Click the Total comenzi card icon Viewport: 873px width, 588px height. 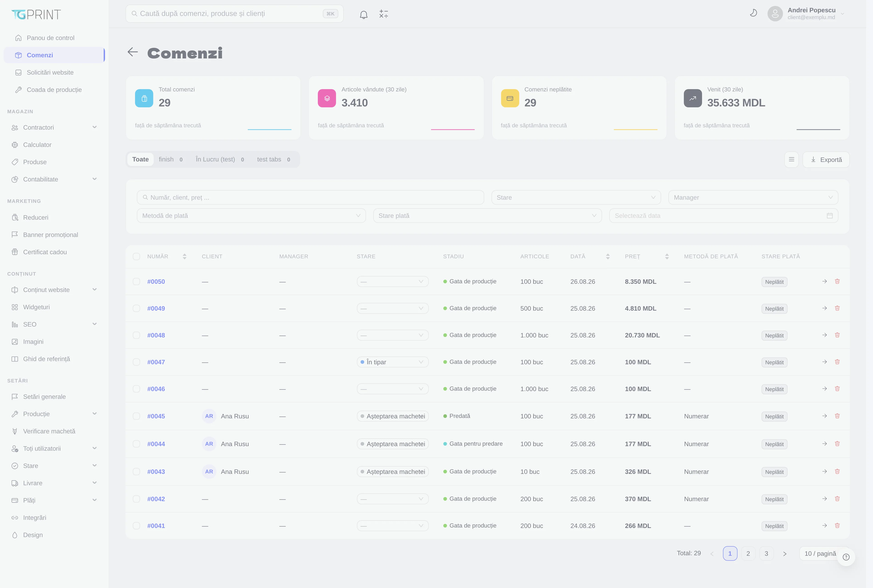144,98
